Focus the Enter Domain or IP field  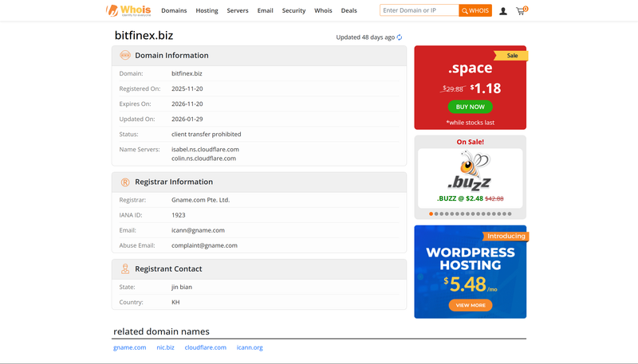tap(419, 10)
